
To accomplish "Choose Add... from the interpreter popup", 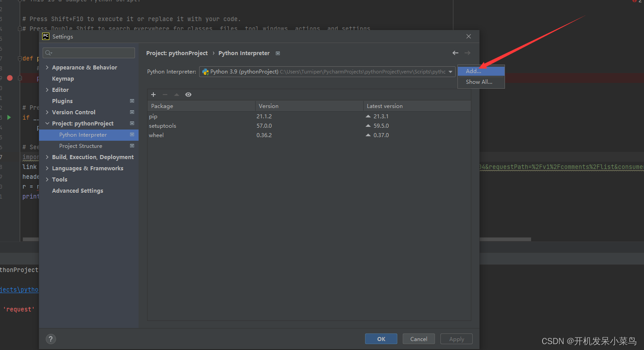I will click(481, 71).
